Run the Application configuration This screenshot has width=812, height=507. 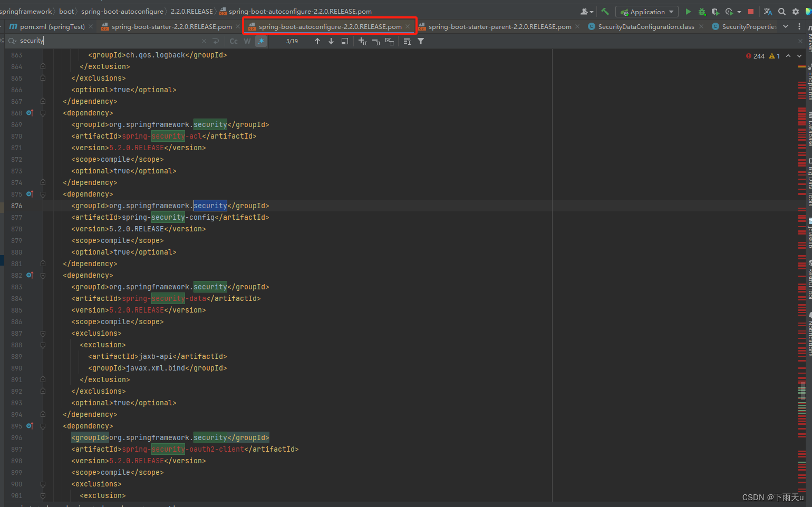(x=688, y=12)
